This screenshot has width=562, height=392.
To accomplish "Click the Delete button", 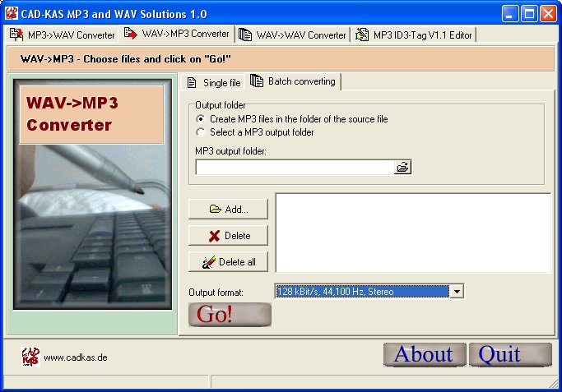I will (x=228, y=236).
